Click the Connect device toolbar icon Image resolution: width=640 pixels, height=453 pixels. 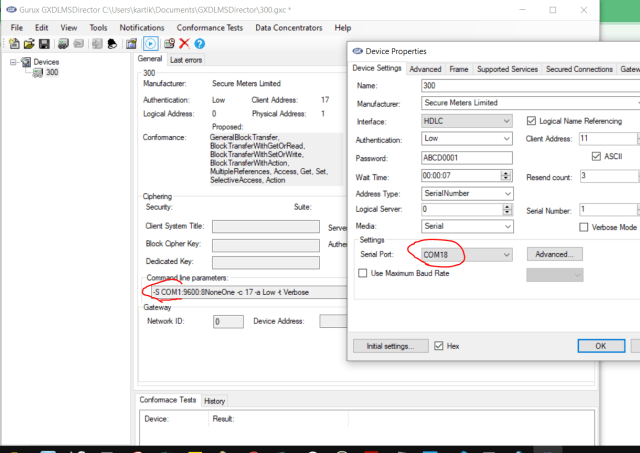[x=63, y=44]
